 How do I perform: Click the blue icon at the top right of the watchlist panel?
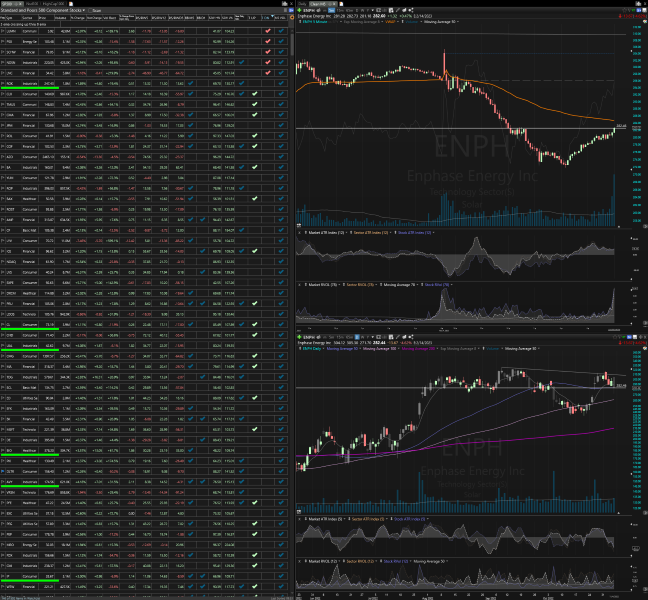(291, 10)
